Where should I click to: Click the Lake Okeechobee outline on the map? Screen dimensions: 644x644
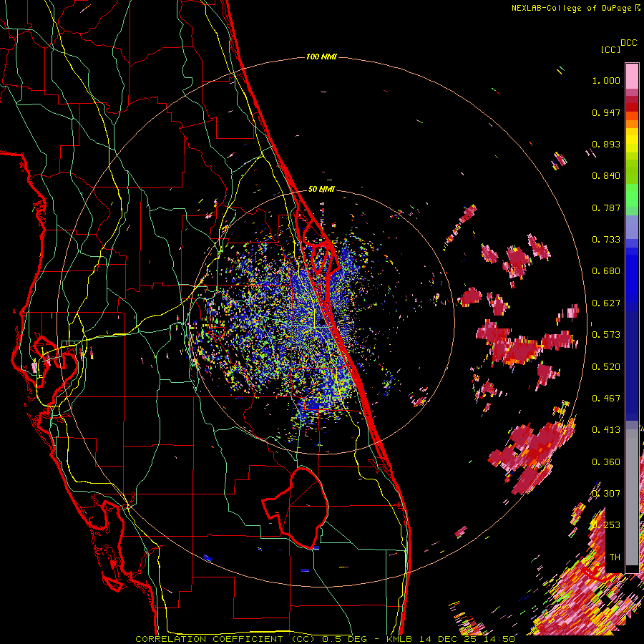296,507
